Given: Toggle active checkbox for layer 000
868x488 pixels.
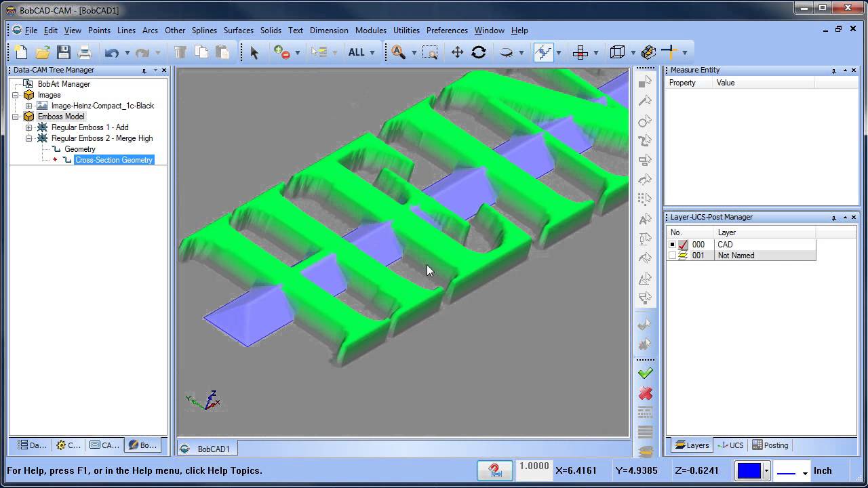Looking at the screenshot, I should click(x=672, y=245).
